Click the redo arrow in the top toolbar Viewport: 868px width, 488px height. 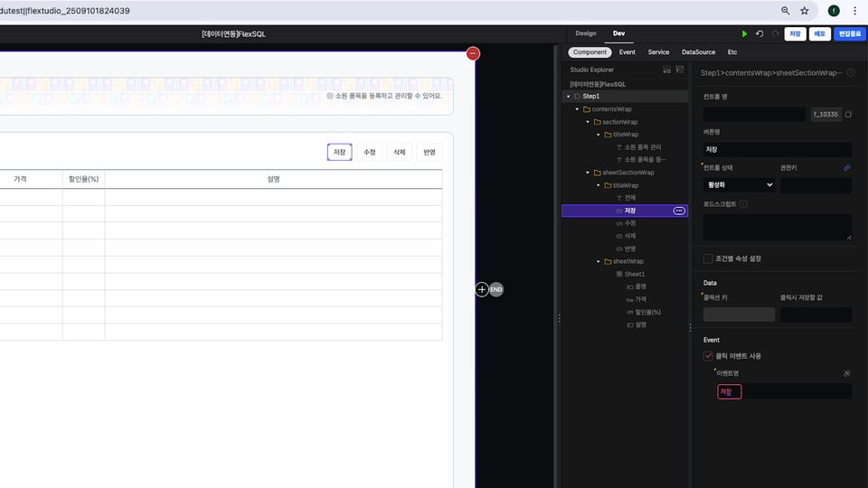[x=775, y=33]
